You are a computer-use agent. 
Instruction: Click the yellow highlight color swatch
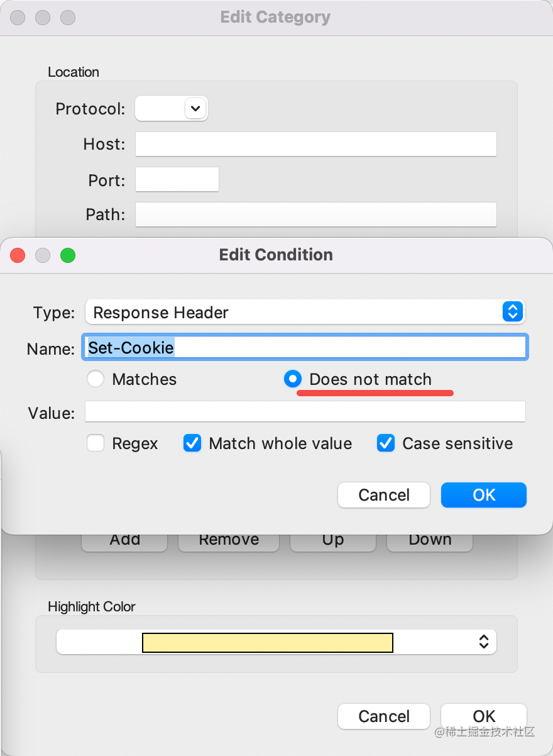[x=268, y=643]
